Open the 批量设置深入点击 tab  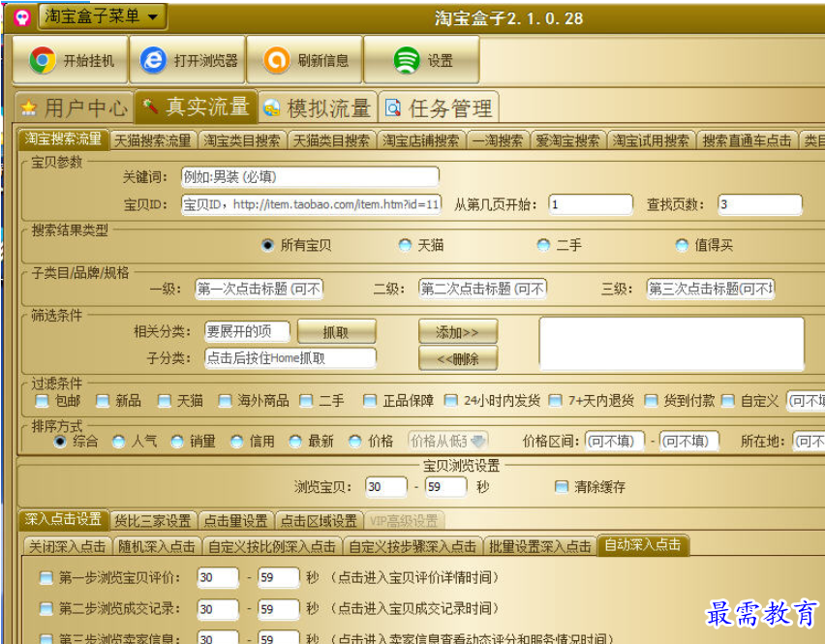coord(540,546)
